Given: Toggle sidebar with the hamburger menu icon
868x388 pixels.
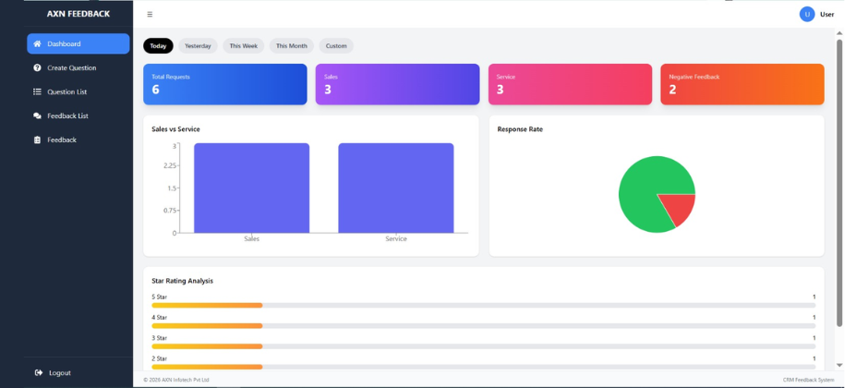Looking at the screenshot, I should 150,15.
